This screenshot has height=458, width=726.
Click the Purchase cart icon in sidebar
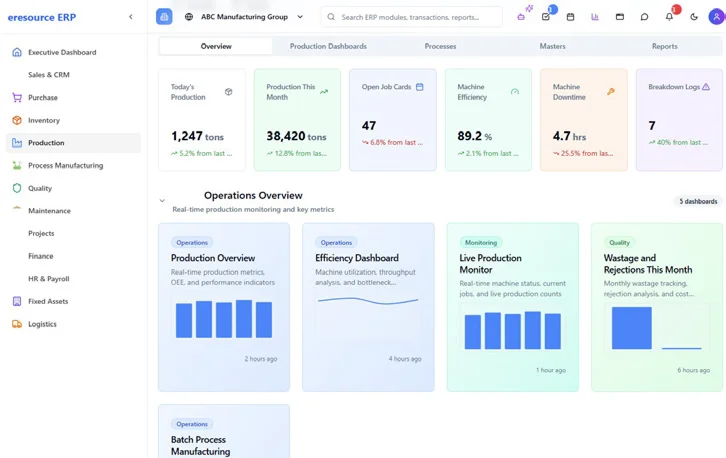point(17,98)
